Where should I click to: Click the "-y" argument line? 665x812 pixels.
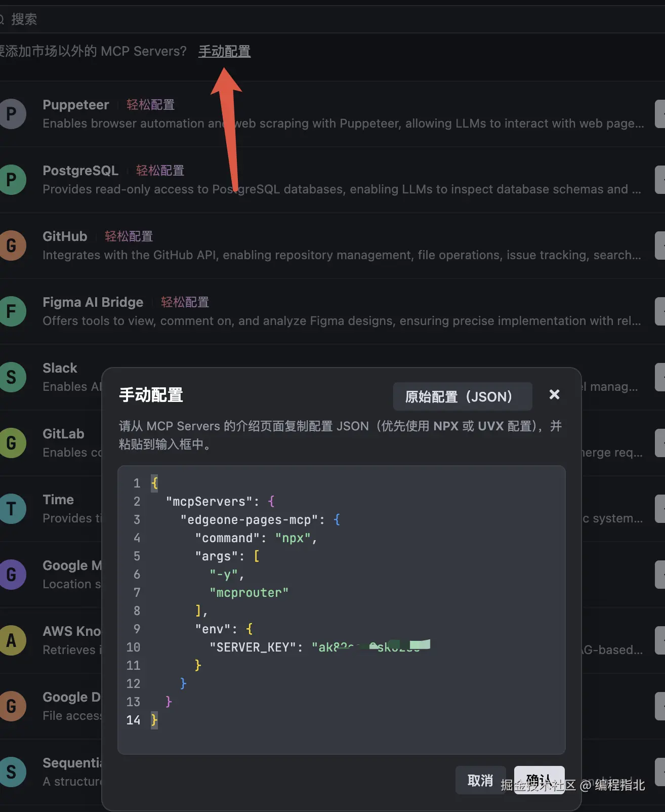[227, 575]
